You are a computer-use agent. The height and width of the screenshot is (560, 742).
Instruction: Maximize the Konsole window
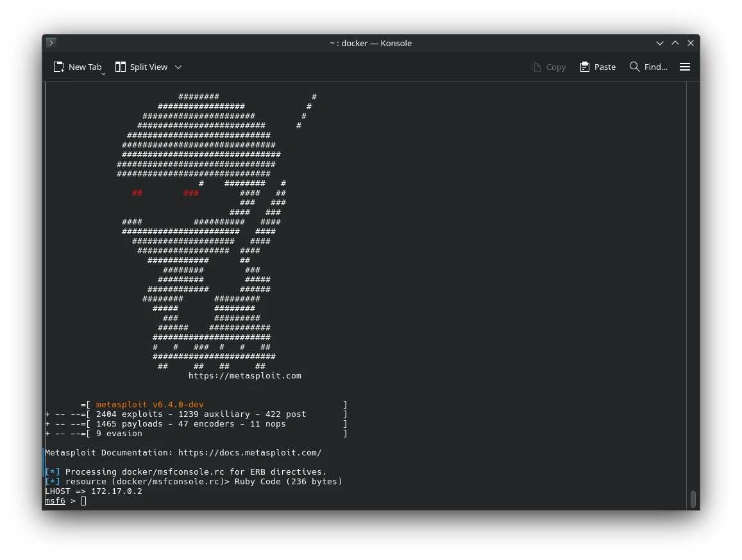point(675,43)
